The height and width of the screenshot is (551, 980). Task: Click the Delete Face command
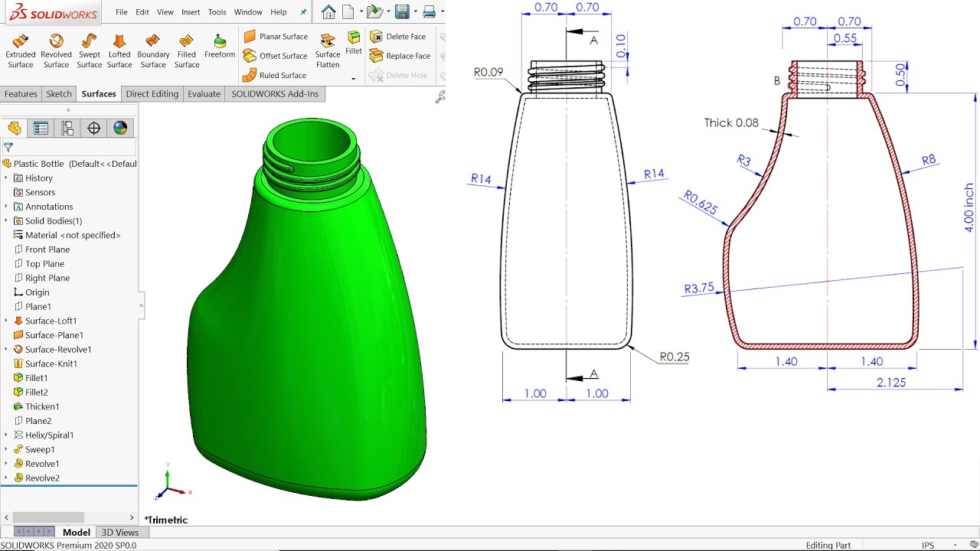(398, 37)
